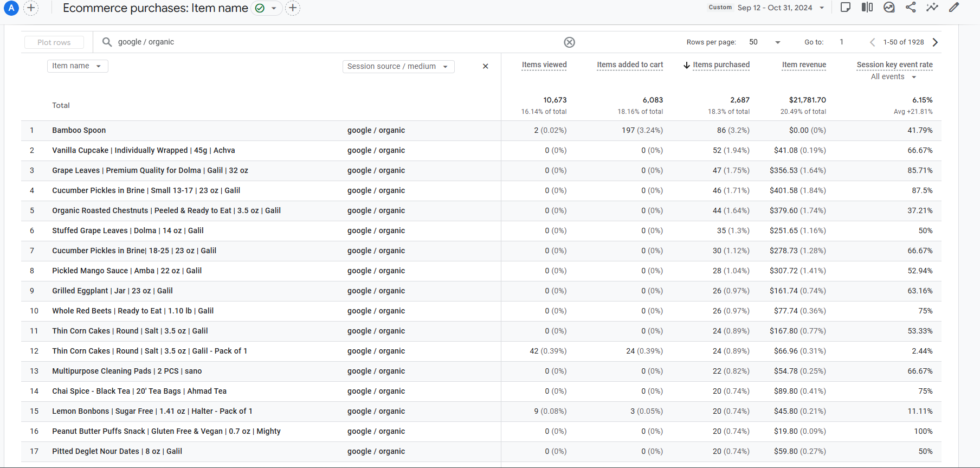The width and height of the screenshot is (980, 468).
Task: Open the date range dropdown
Action: coord(822,8)
